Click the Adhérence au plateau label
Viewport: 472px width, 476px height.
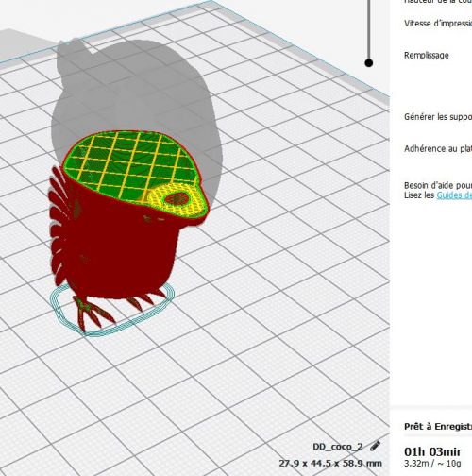click(438, 148)
